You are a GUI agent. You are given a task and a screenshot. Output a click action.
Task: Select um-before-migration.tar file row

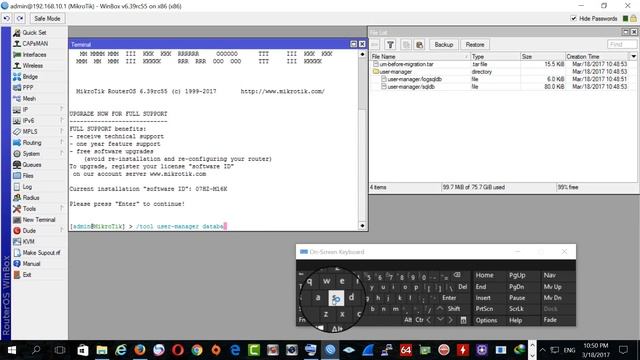503,64
